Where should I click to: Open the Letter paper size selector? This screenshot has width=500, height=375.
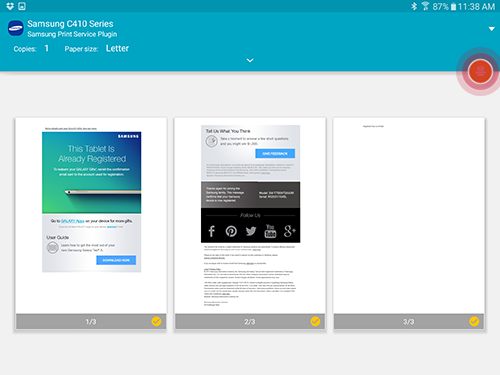tap(117, 48)
